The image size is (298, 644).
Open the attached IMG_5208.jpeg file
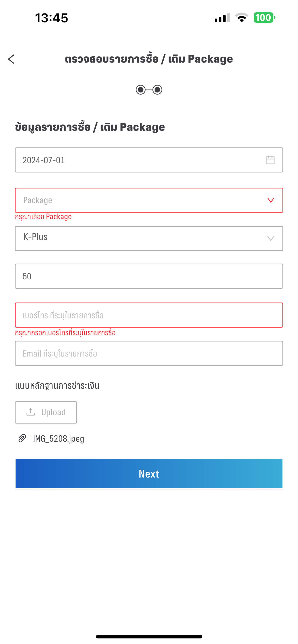[58, 439]
